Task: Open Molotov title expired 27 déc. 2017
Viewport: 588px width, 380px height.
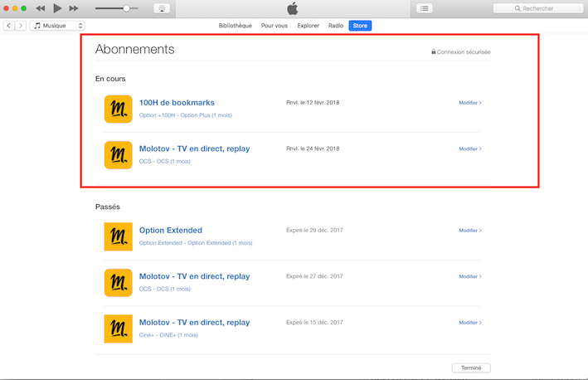Action: [194, 276]
